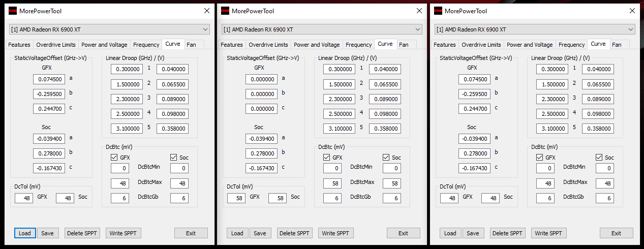644x249 pixels.
Task: Click Load button in left window
Action: coord(25,233)
